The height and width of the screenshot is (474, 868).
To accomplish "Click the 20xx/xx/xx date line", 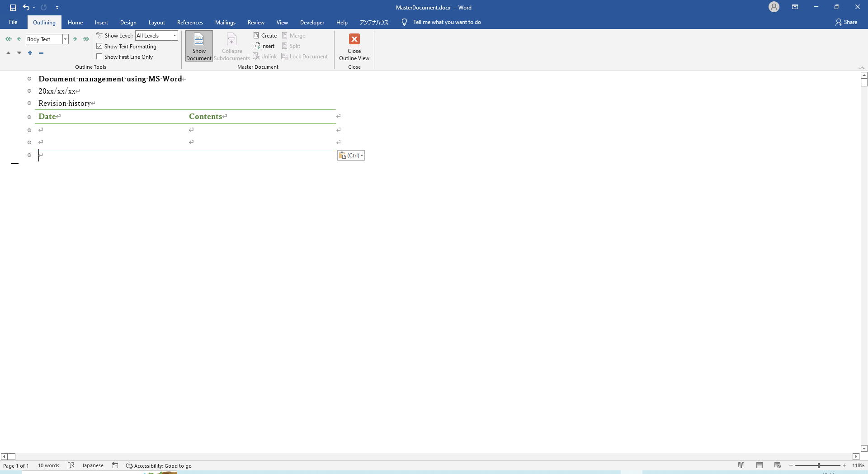I will tap(57, 91).
